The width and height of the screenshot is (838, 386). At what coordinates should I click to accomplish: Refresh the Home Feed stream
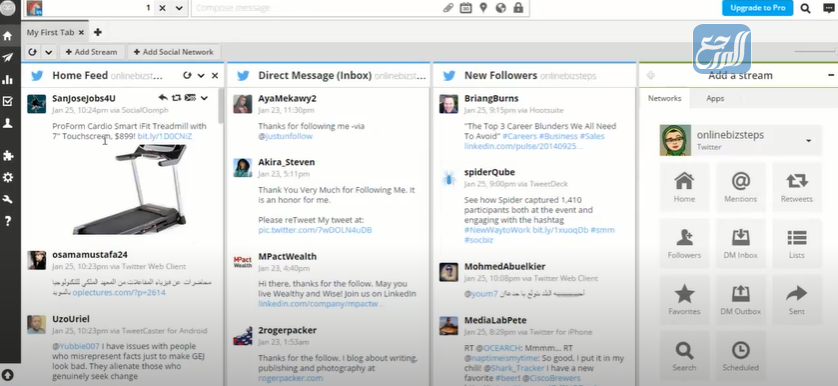click(187, 75)
